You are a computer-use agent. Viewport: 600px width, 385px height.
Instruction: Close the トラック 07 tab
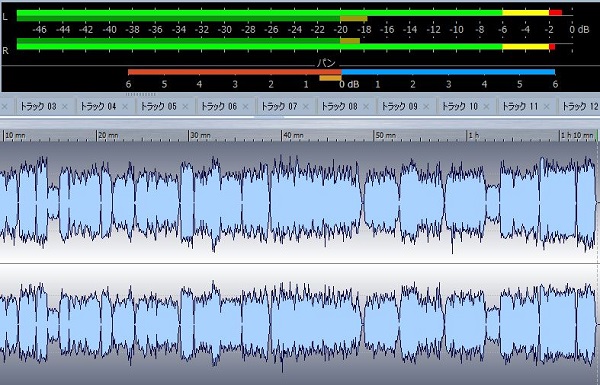tap(306, 107)
